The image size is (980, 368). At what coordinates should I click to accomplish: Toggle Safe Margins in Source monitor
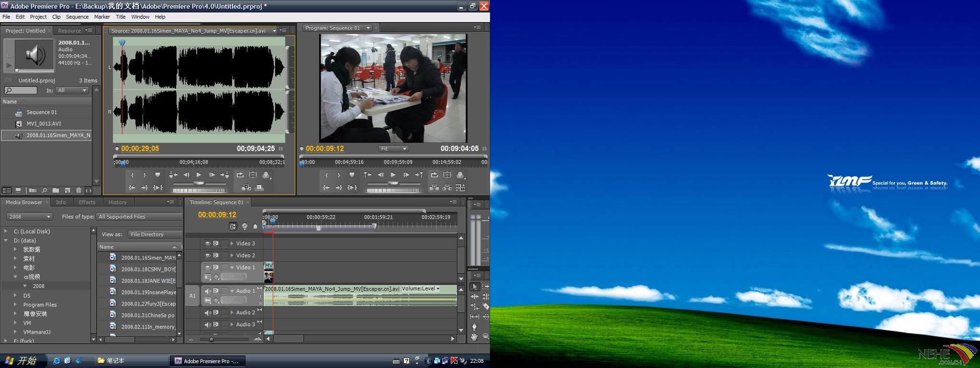[x=253, y=175]
